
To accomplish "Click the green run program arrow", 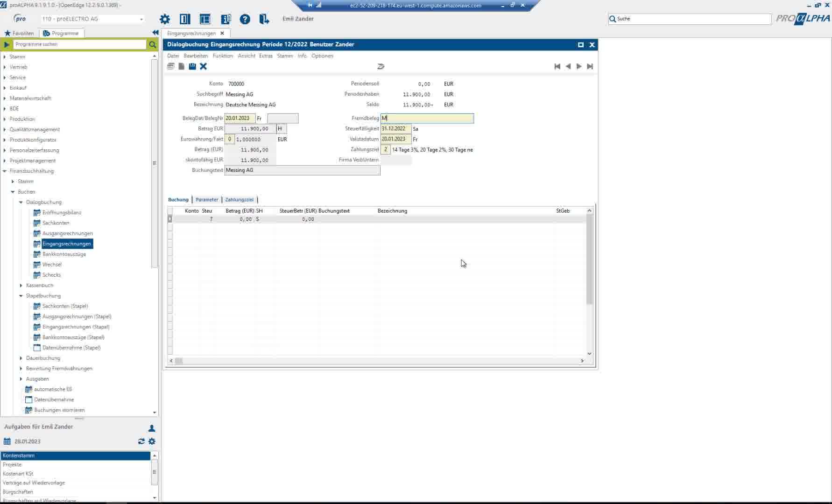I will tap(7, 44).
